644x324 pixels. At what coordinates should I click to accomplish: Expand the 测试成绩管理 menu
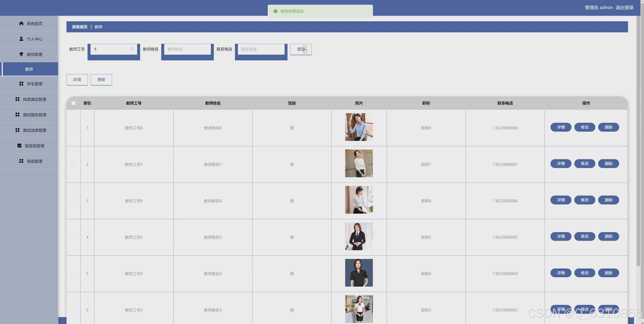coord(34,130)
